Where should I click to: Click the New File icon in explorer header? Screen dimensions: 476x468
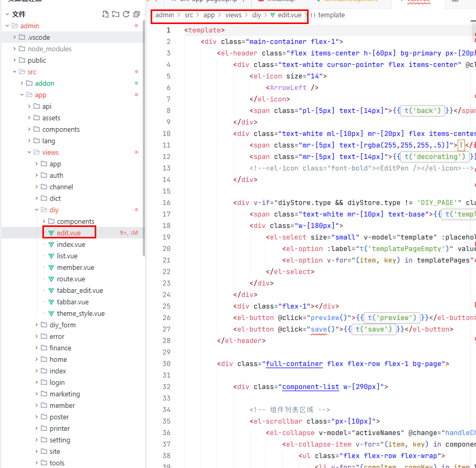105,14
